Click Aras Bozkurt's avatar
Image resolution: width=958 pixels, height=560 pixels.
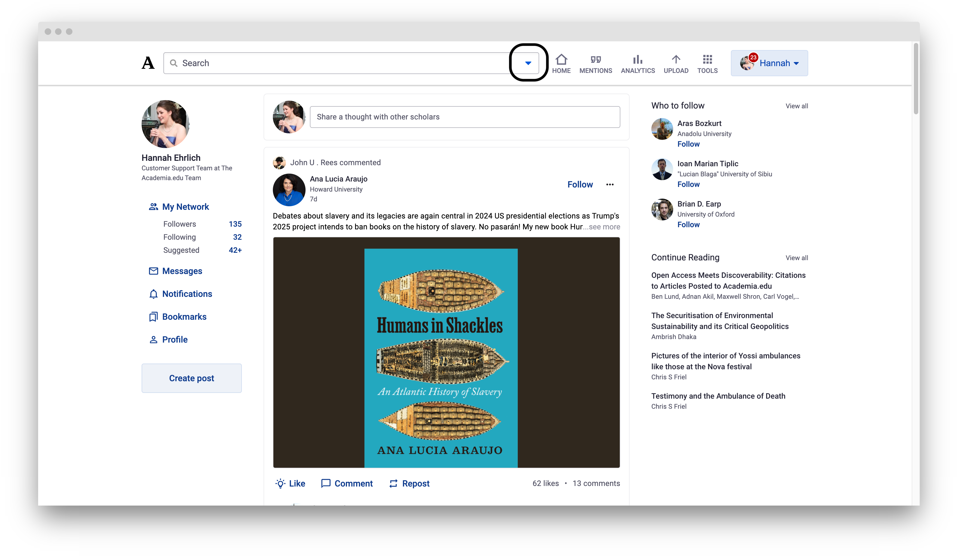tap(662, 129)
